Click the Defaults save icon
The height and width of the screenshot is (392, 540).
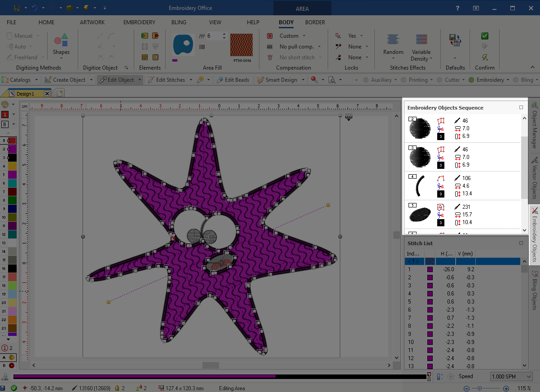[x=455, y=40]
